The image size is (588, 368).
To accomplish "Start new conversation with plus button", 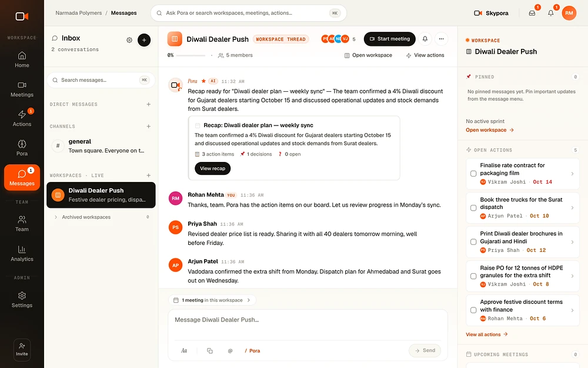I will click(x=144, y=40).
